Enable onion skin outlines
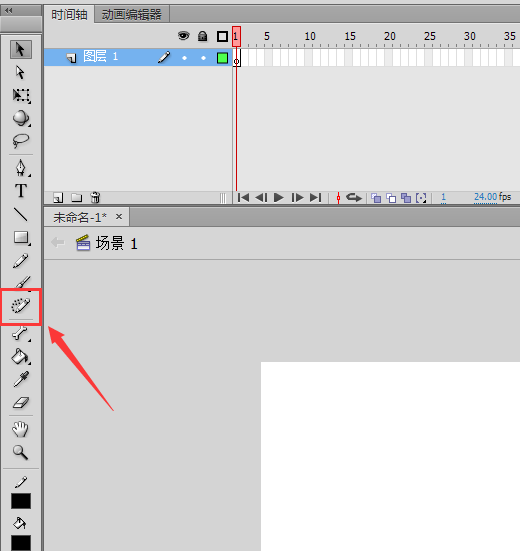The width and height of the screenshot is (520, 551). coord(391,198)
